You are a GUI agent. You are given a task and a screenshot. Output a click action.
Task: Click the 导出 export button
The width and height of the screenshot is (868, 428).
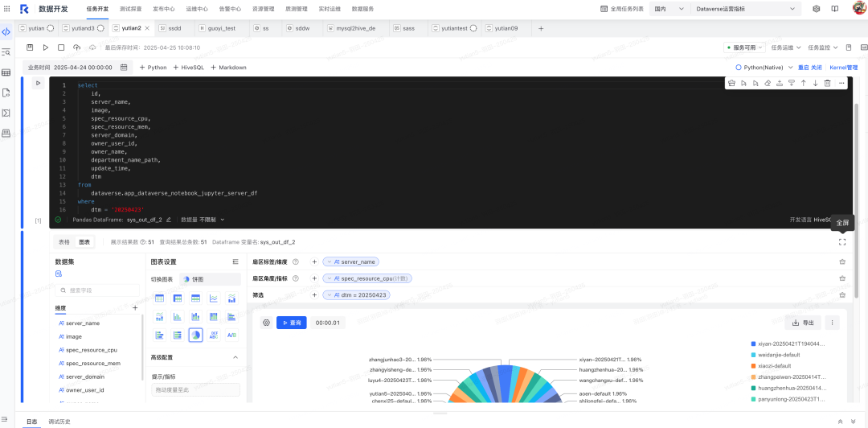pyautogui.click(x=803, y=322)
